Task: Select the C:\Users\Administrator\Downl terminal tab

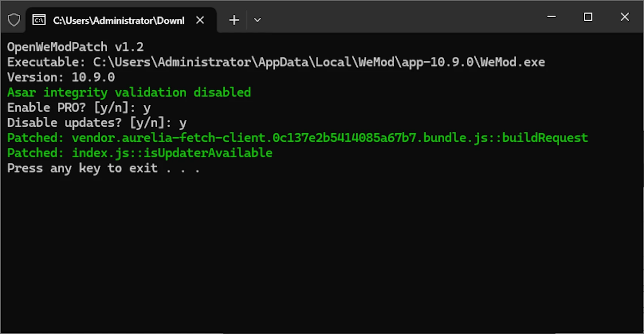Action: tap(121, 20)
